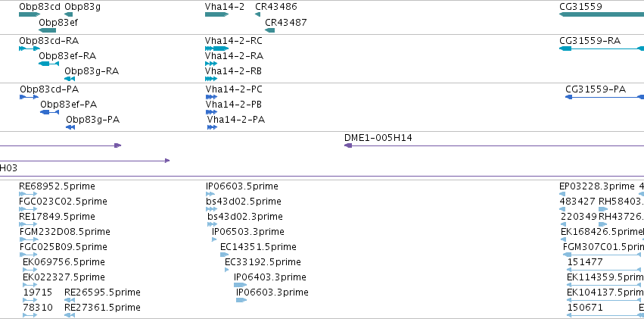644x319 pixels.
Task: Select the EP03228.3prime EST label
Action: 597,186
